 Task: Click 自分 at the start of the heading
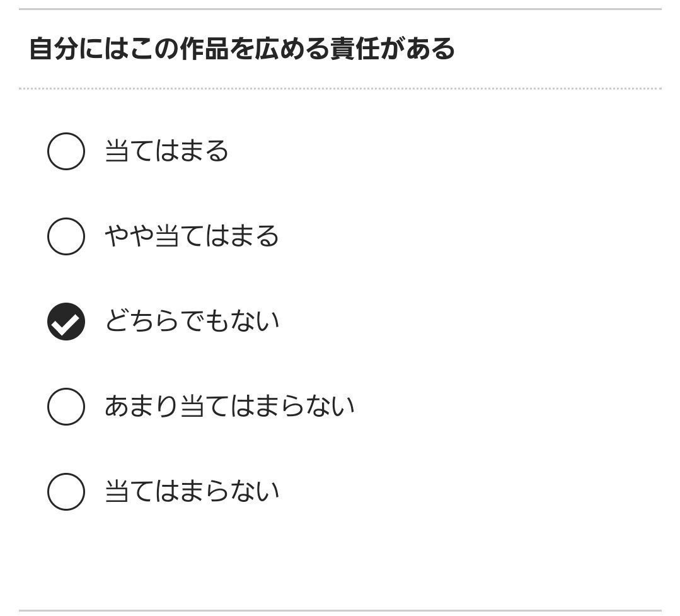[54, 49]
